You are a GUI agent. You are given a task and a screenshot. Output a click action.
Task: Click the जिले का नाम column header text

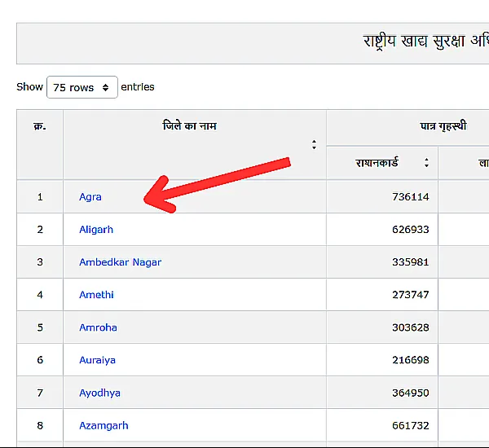click(189, 126)
